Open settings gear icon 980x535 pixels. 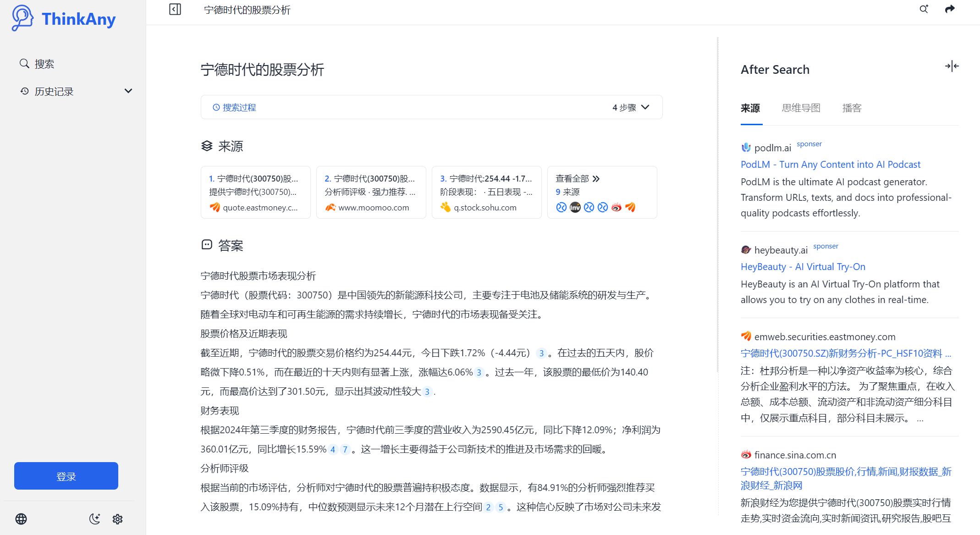point(117,519)
